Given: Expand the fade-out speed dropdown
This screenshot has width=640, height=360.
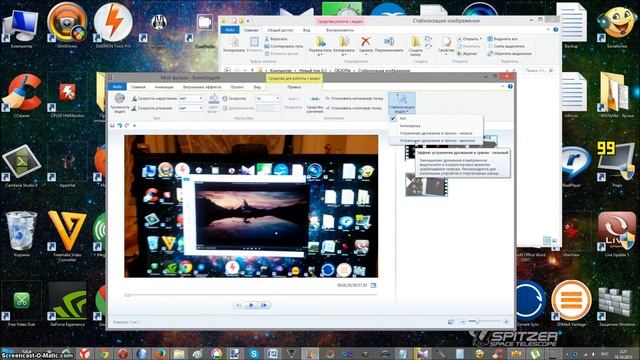Looking at the screenshot, I should (x=200, y=108).
